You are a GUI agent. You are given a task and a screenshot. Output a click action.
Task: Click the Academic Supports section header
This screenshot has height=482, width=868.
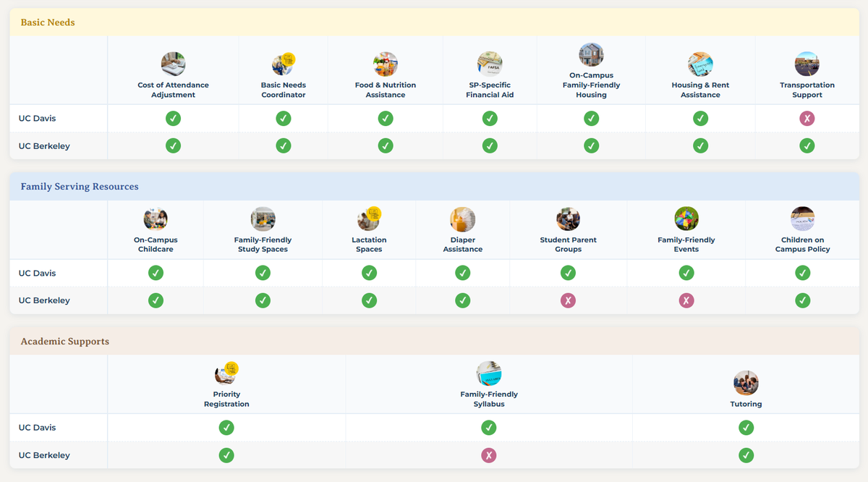434,341
